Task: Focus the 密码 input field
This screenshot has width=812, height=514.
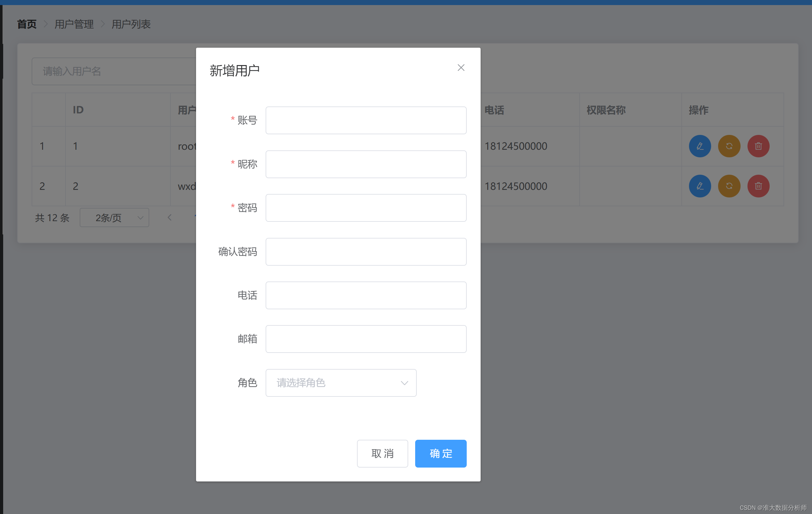Action: (x=366, y=208)
